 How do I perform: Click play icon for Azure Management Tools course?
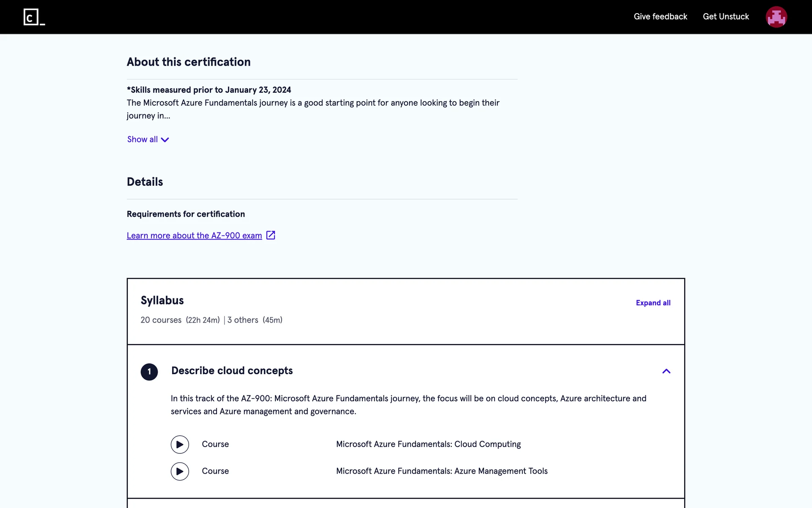pyautogui.click(x=180, y=471)
